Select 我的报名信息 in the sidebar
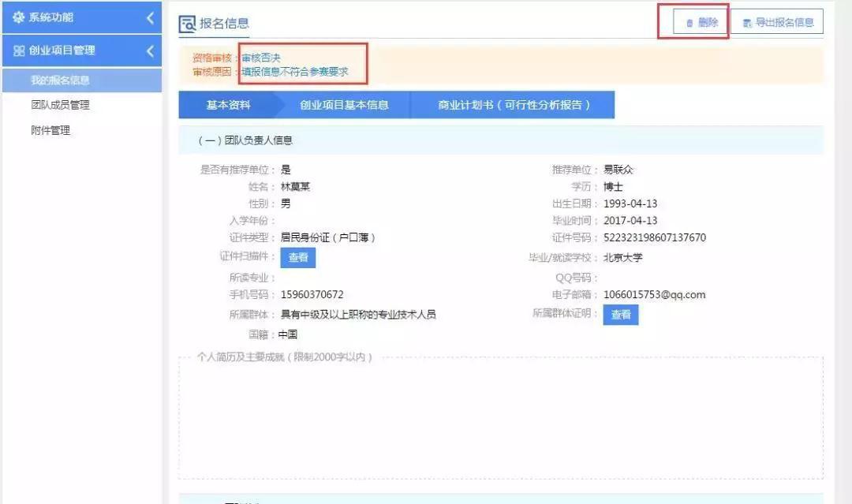The image size is (852, 504). tap(62, 80)
